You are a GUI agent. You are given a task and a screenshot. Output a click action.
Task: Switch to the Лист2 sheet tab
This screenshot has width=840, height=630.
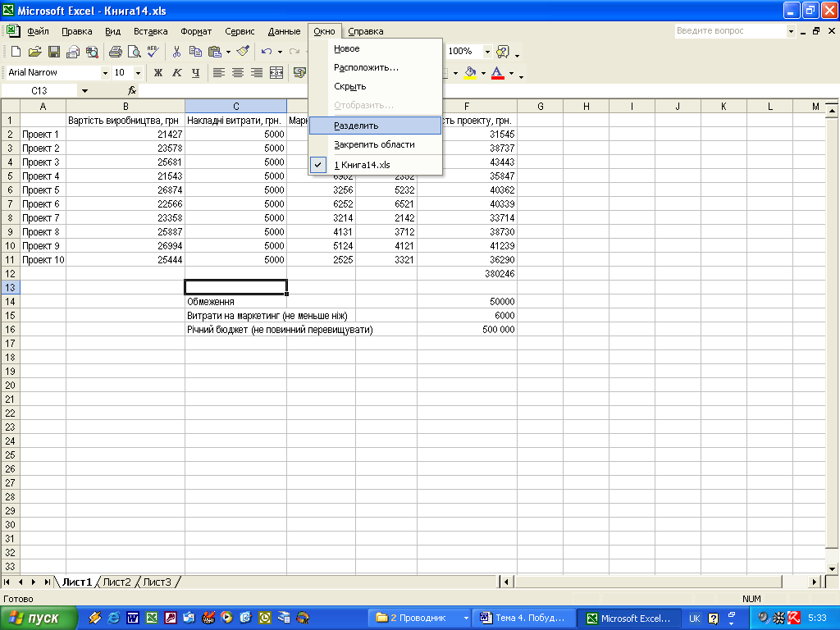click(x=116, y=582)
